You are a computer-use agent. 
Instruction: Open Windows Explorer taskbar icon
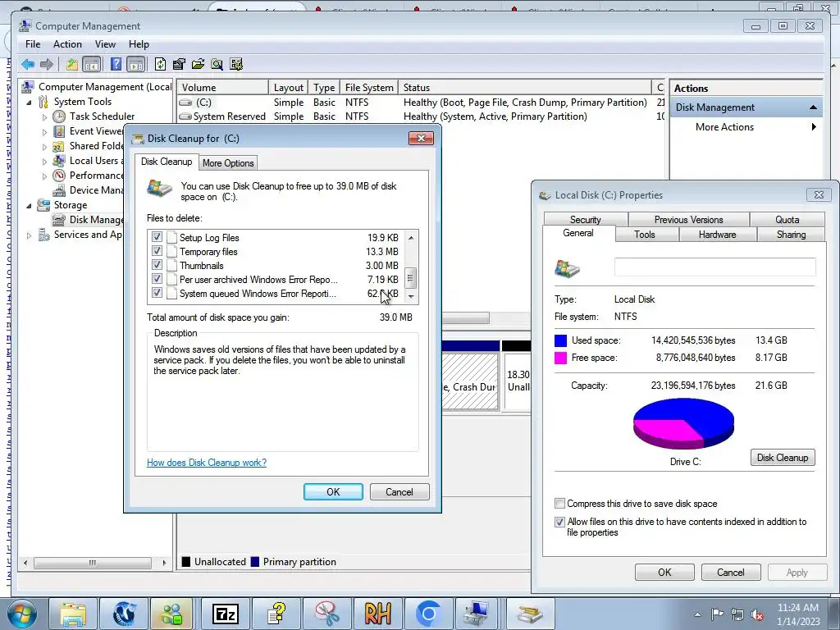(73, 614)
